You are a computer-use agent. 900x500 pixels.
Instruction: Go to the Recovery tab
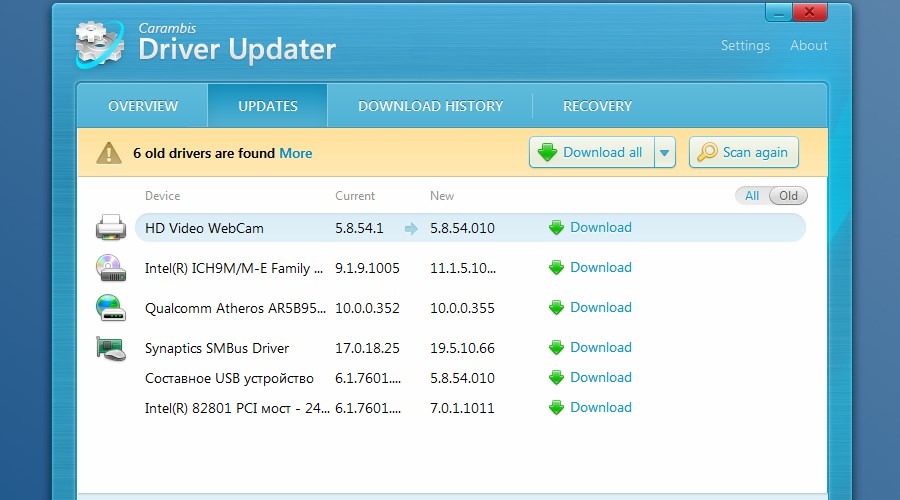[597, 106]
